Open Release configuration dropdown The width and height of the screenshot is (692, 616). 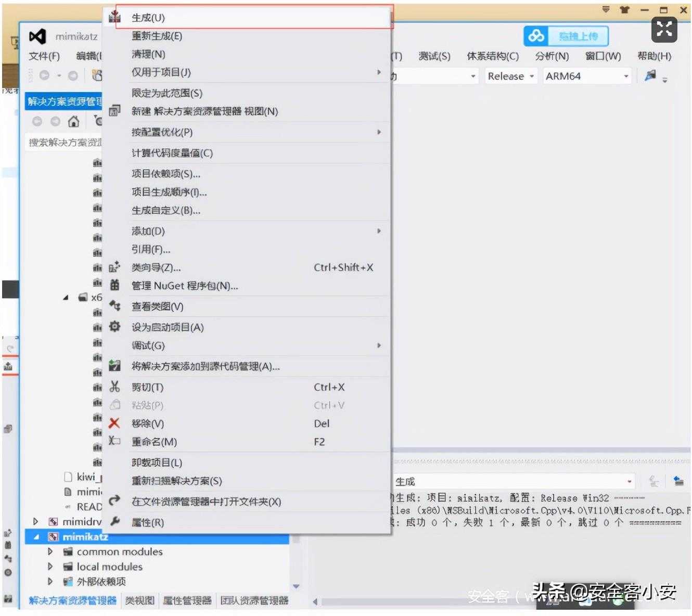pyautogui.click(x=510, y=76)
